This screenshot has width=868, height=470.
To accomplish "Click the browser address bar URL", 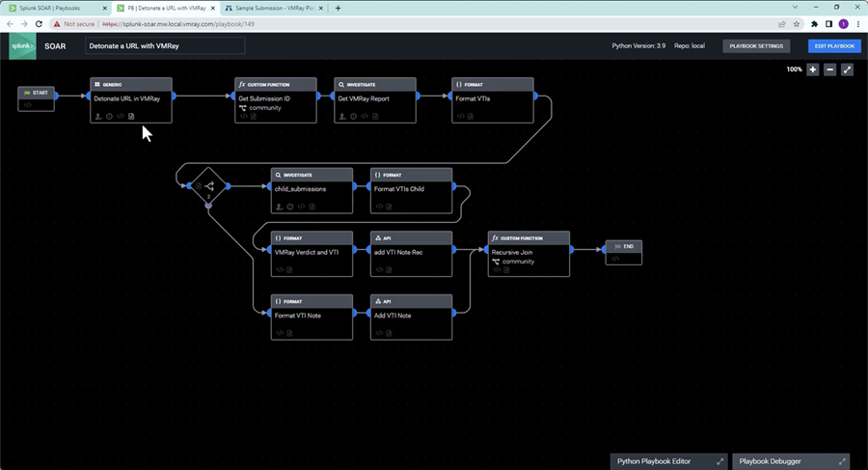I will [178, 24].
